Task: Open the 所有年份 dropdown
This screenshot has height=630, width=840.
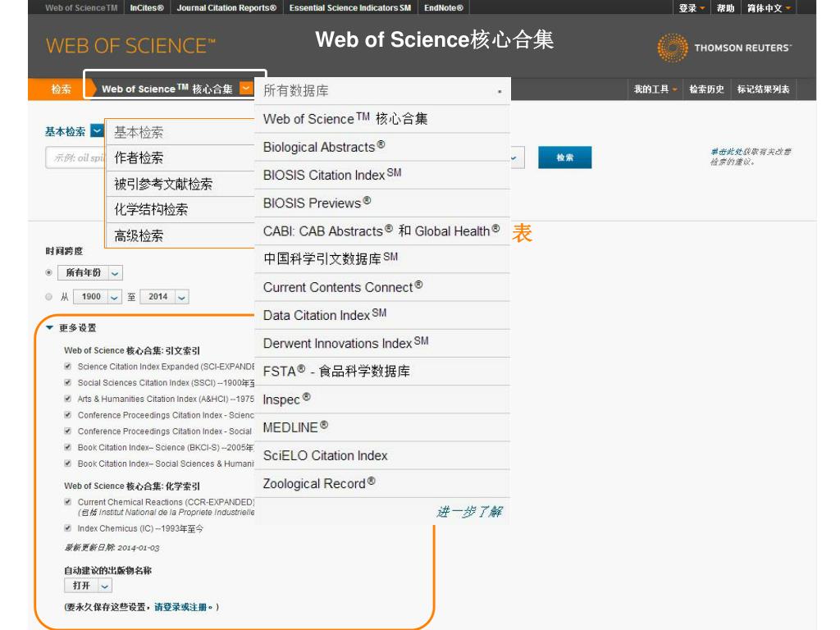Action: click(x=90, y=272)
